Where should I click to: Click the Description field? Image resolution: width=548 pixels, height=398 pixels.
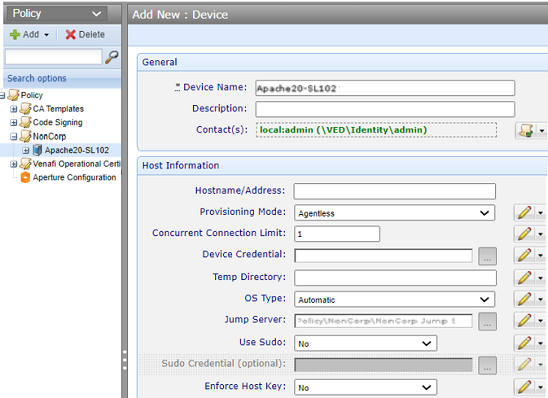tap(385, 109)
